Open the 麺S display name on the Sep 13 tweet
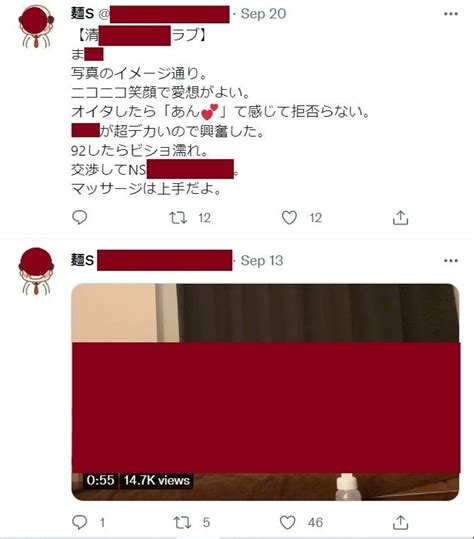The width and height of the screenshot is (474, 539). coord(82,260)
